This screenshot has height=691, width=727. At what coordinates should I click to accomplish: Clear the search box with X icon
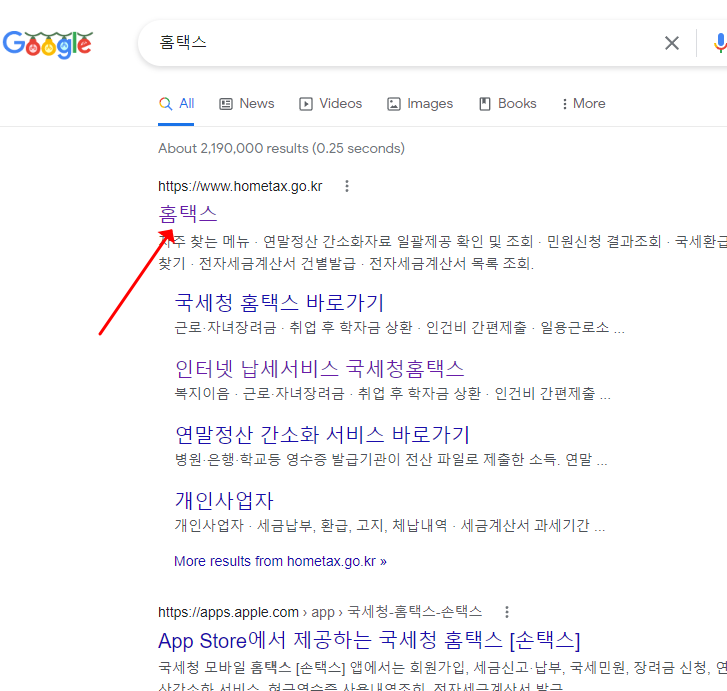tap(671, 43)
